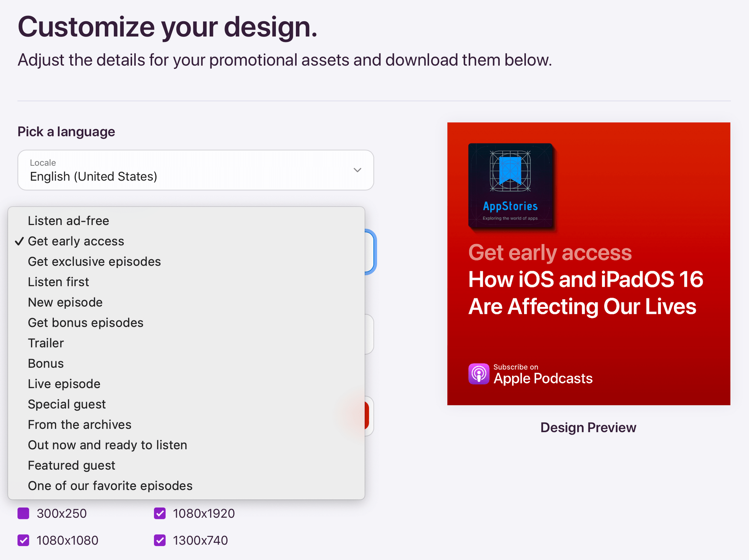Viewport: 749px width, 560px height.
Task: Pick 'Special guest' menu entry
Action: (186, 404)
